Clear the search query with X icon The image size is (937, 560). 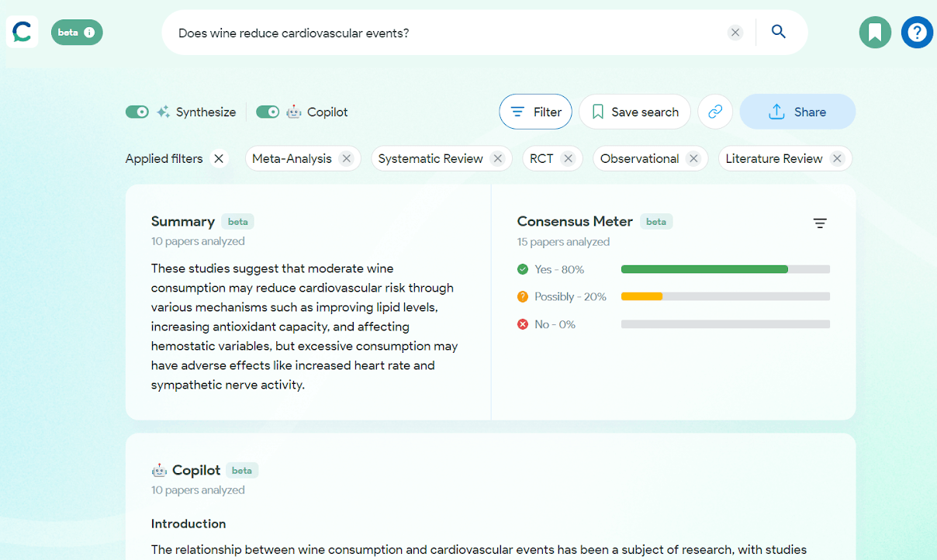tap(735, 33)
